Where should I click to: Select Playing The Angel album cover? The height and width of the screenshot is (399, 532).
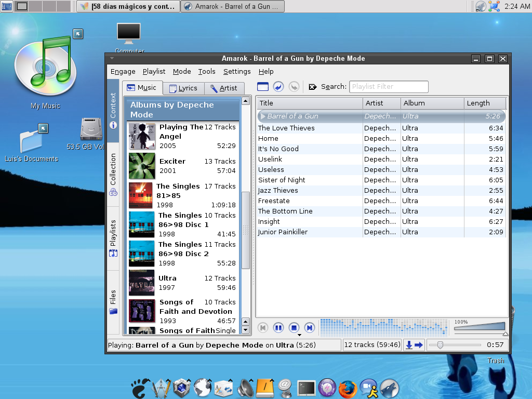(142, 137)
